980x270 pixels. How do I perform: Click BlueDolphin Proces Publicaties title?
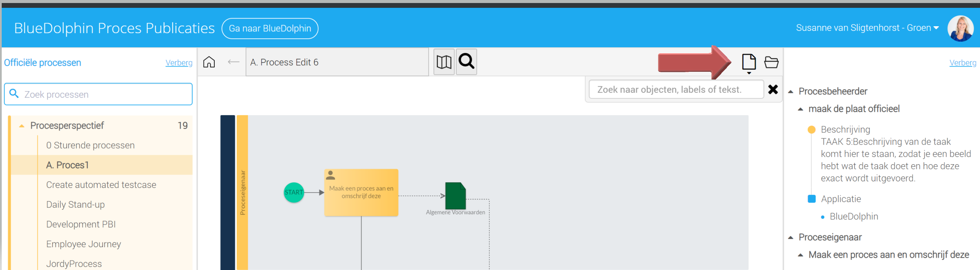pyautogui.click(x=114, y=28)
